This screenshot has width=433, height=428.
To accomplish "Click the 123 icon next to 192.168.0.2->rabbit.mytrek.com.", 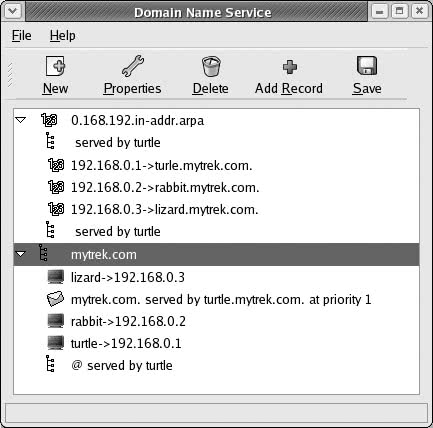I will click(x=56, y=187).
